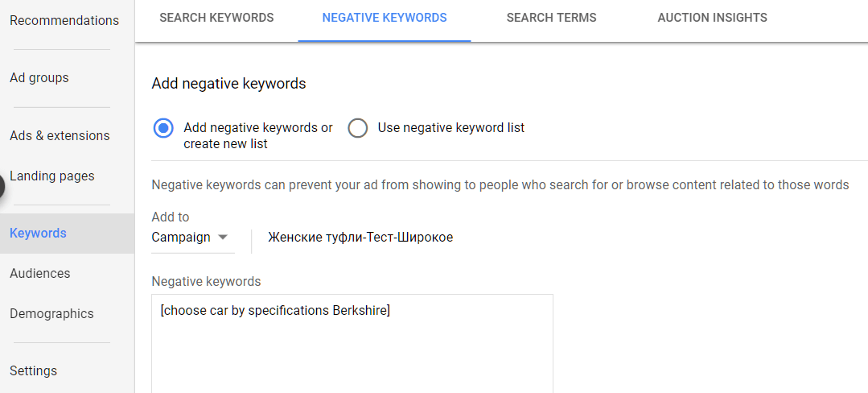Open the Audiences section
Screen dimensions: 868x393
click(40, 273)
